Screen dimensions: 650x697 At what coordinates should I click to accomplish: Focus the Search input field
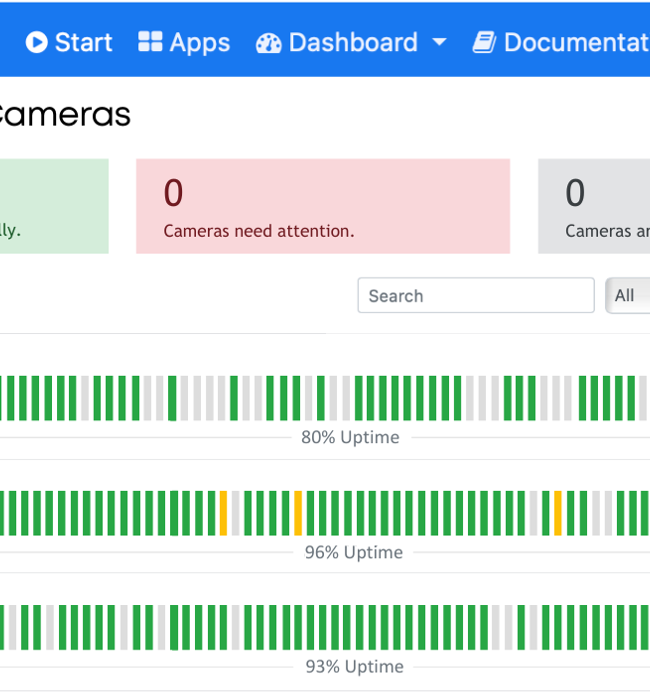(x=476, y=295)
